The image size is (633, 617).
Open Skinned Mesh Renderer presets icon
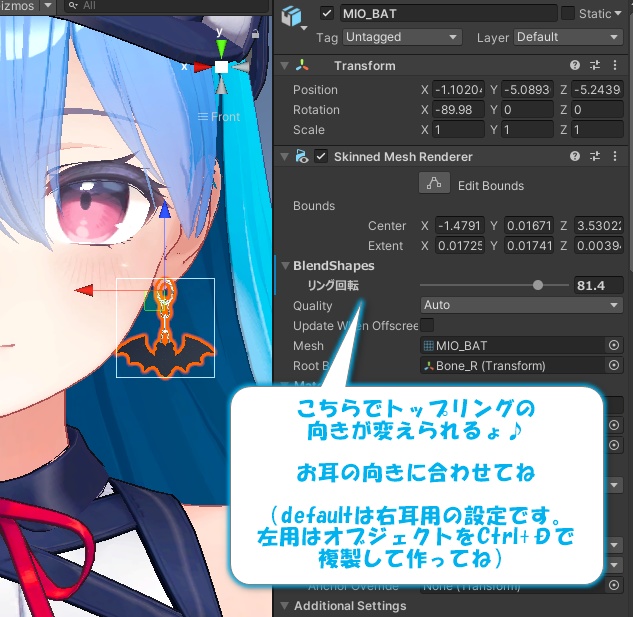[x=595, y=156]
